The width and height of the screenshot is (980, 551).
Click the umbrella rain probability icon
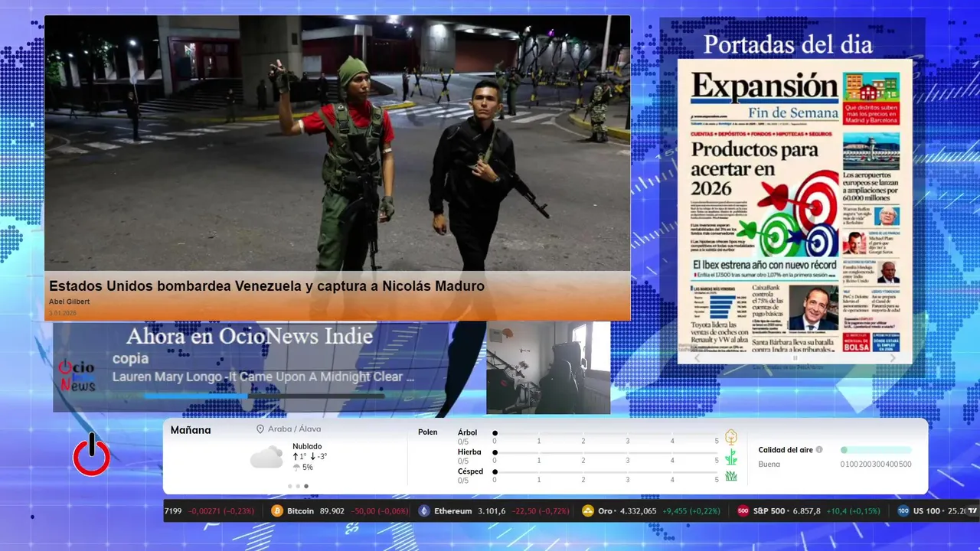[x=296, y=468]
